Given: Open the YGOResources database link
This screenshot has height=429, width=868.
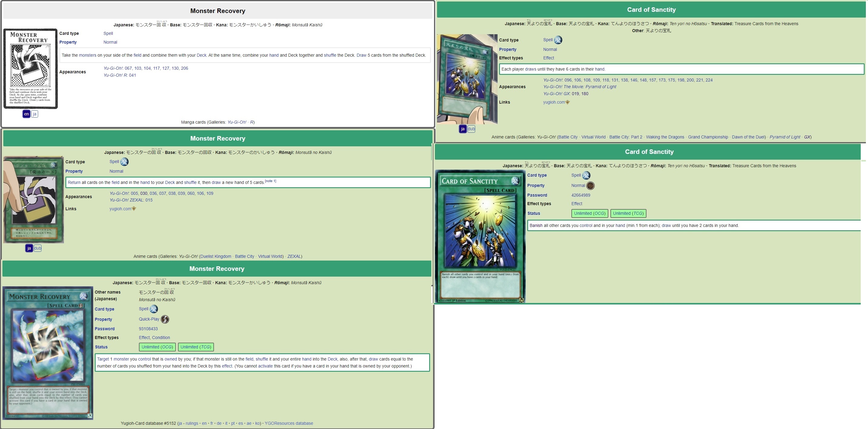Looking at the screenshot, I should tap(289, 423).
